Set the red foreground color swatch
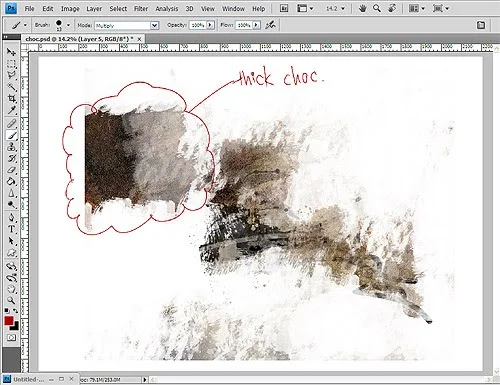This screenshot has height=385, width=500. tap(9, 321)
